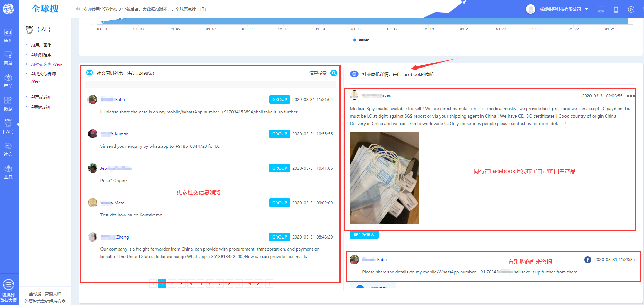
Task: Select AI用户画像 menu item
Action: 41,45
